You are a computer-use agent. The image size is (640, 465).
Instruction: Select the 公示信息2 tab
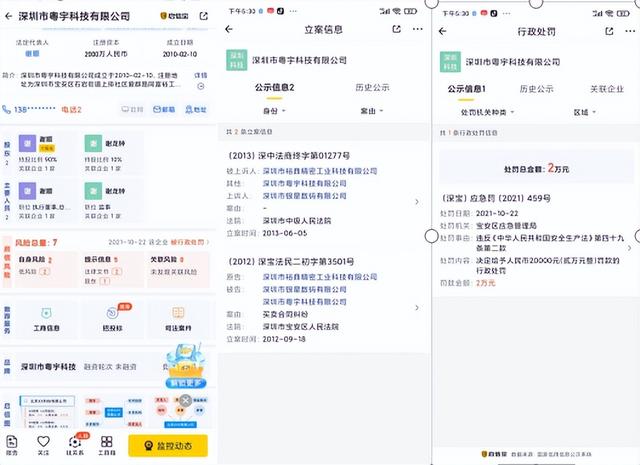point(275,87)
